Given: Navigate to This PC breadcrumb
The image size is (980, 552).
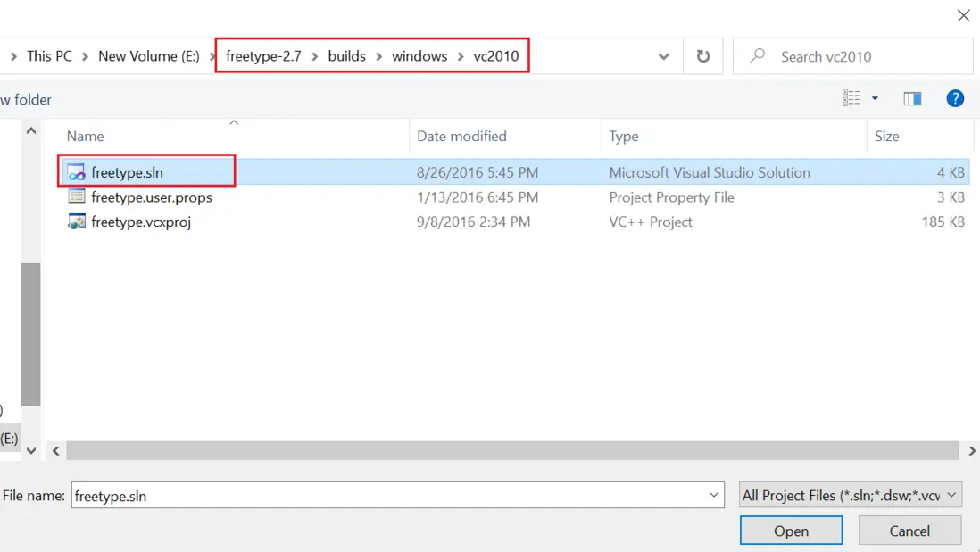Looking at the screenshot, I should tap(49, 56).
